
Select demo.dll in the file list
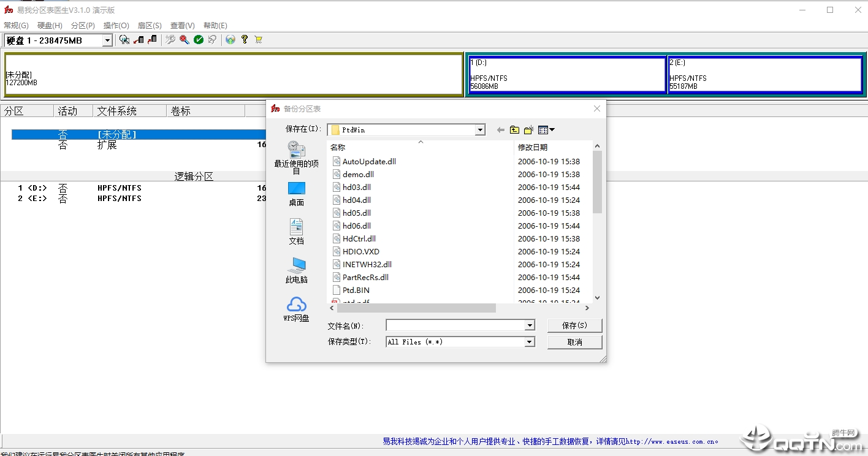[x=358, y=174]
